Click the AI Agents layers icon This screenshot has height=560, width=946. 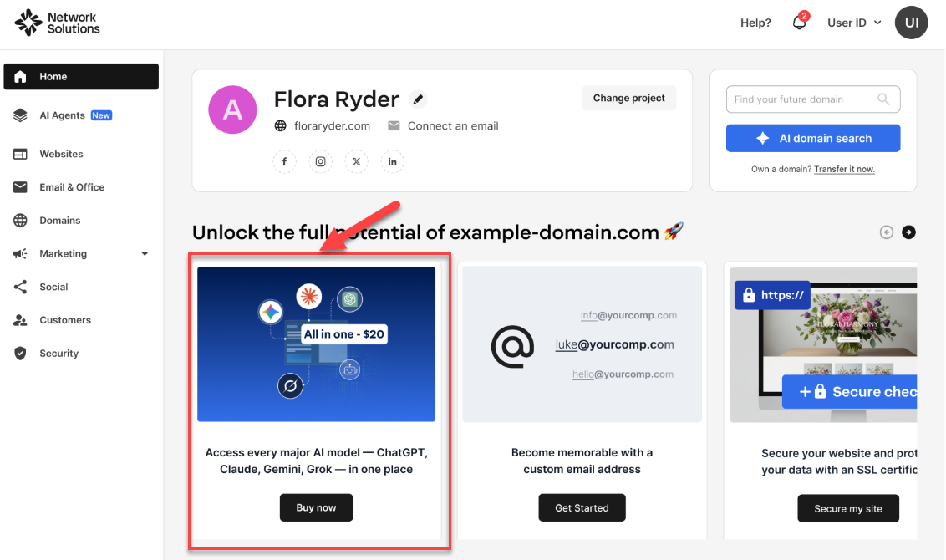(x=21, y=115)
